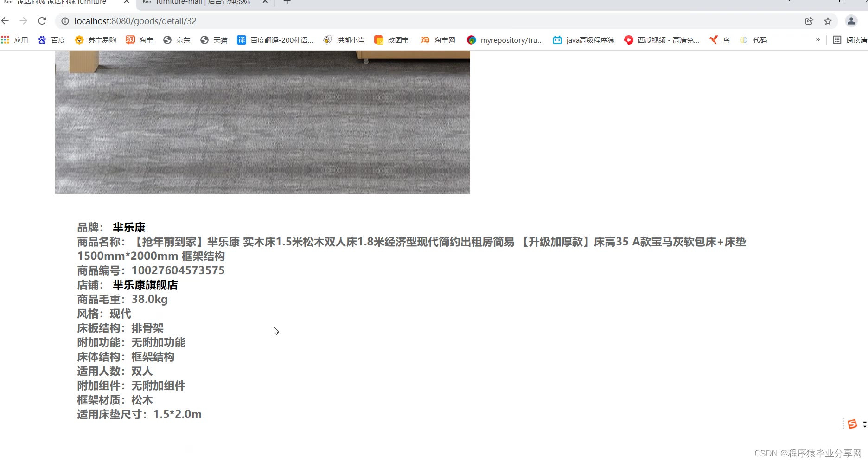Click the 附加组件: 无附加组件 line
The image size is (868, 462).
click(x=131, y=385)
